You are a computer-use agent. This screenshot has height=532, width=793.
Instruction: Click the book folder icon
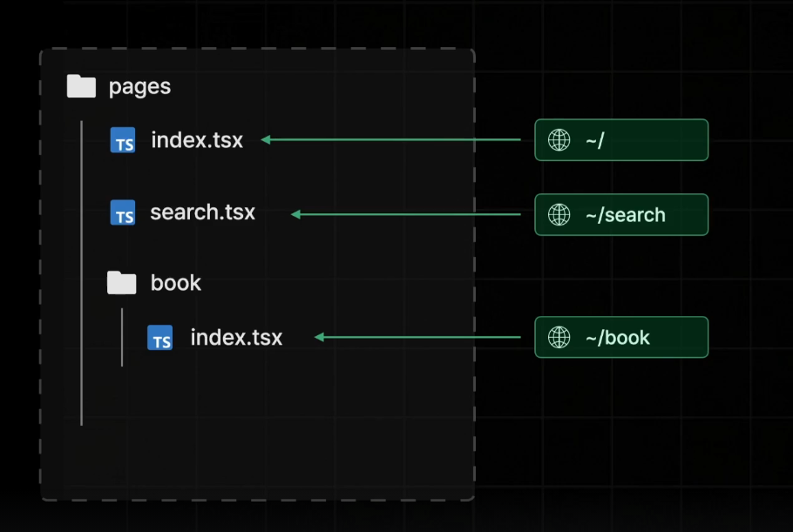tap(121, 282)
